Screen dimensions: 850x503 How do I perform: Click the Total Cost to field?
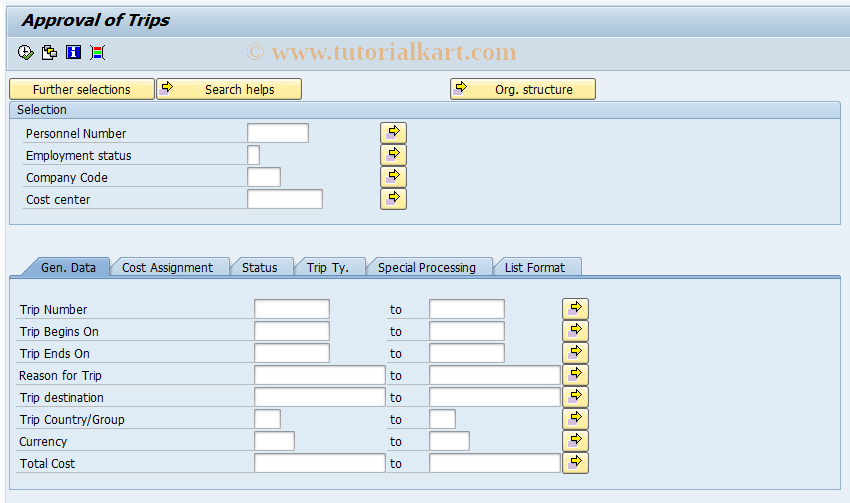[x=495, y=463]
